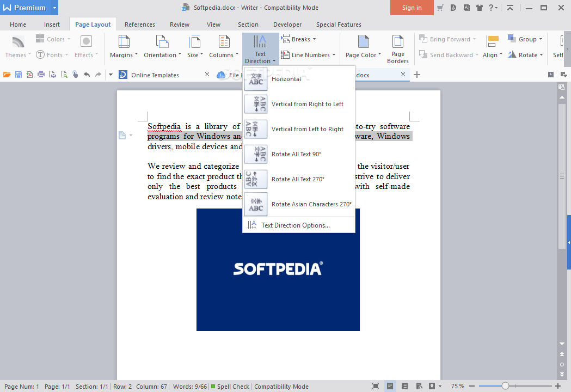This screenshot has width=571, height=392.
Task: Open the skin shirt icon
Action: (479, 8)
